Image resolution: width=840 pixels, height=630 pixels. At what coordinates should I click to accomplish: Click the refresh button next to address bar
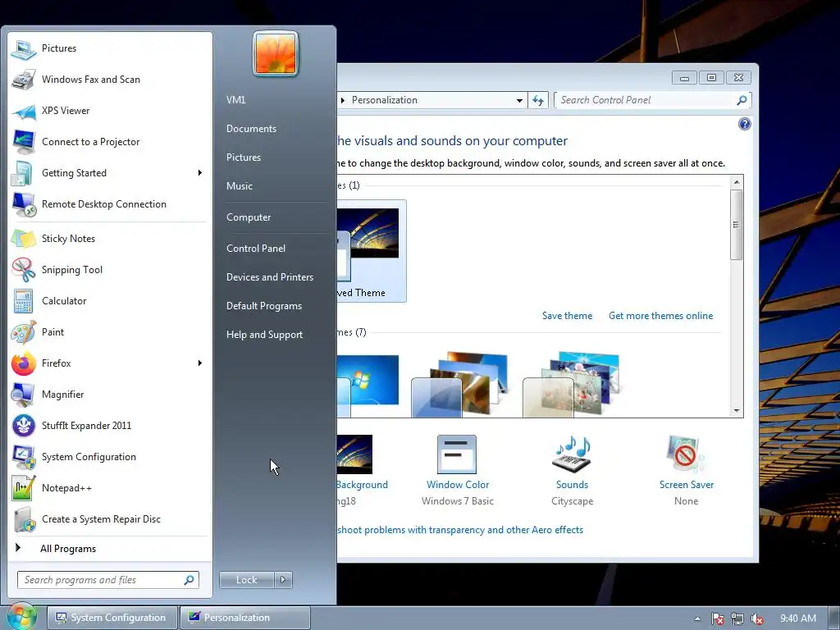(538, 100)
